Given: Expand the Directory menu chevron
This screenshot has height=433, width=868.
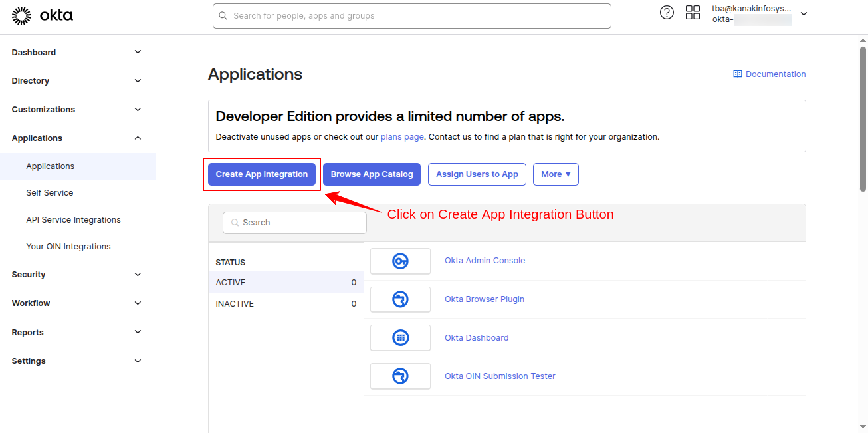Looking at the screenshot, I should point(138,81).
